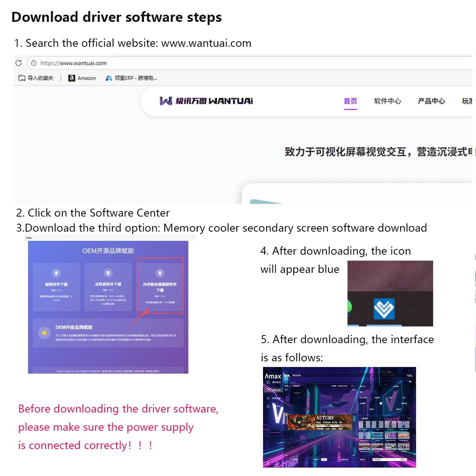The height and width of the screenshot is (476, 476).
Task: Click the Amax logo text
Action: click(273, 376)
